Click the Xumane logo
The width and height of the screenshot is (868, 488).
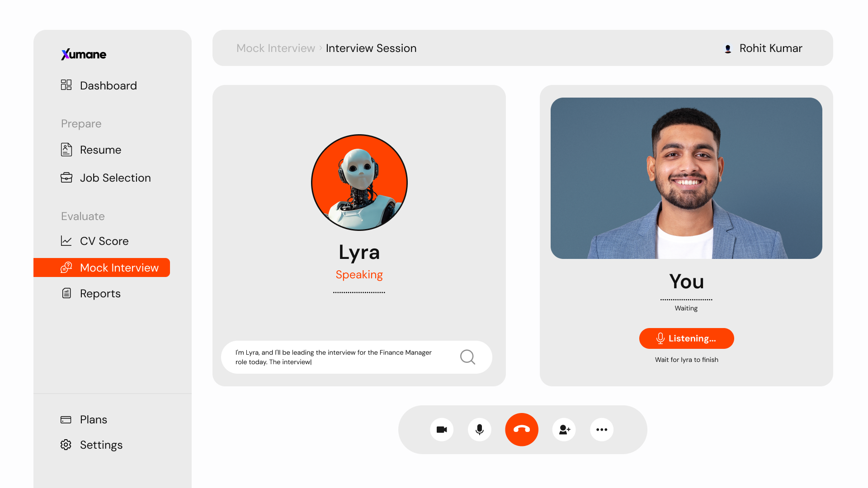pyautogui.click(x=84, y=54)
